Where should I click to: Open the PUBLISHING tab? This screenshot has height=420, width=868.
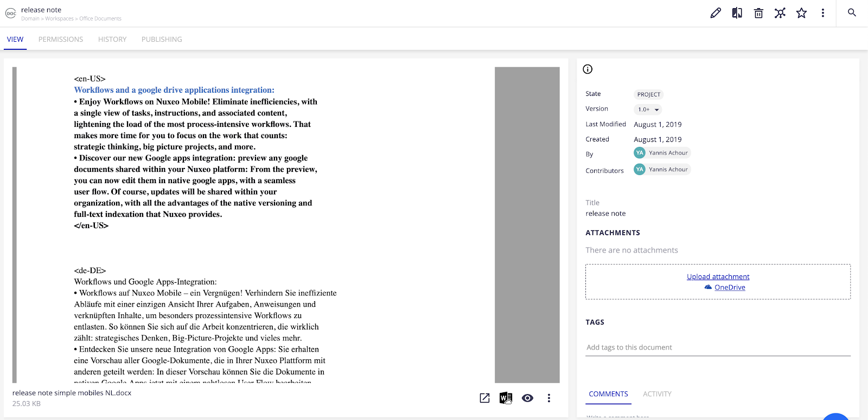click(x=162, y=40)
